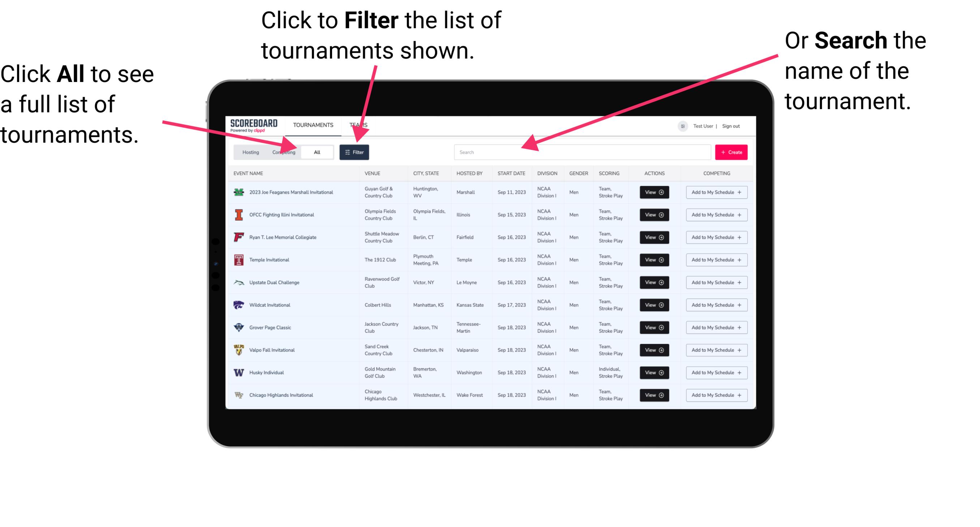This screenshot has height=527, width=980.
Task: Click Create new tournament button
Action: click(x=731, y=152)
